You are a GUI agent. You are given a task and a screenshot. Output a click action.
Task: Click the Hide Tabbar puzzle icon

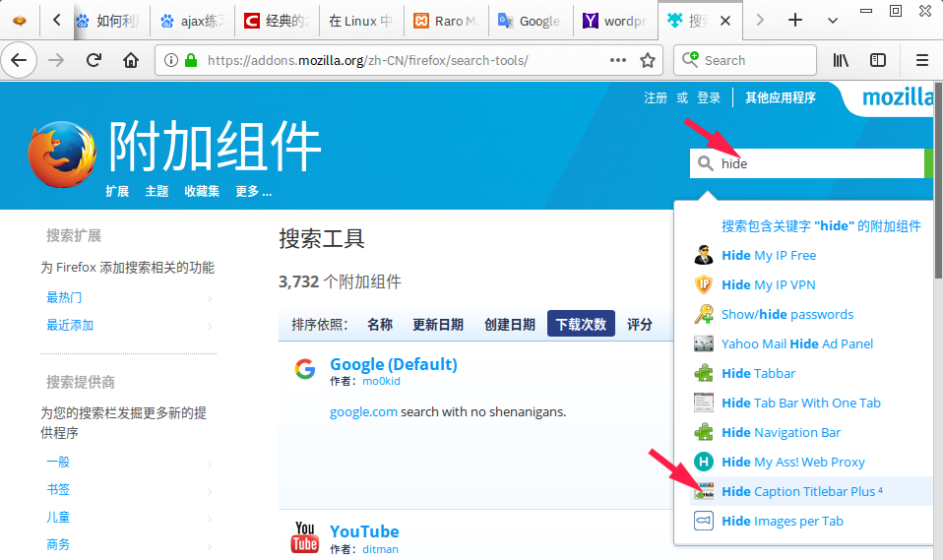tap(703, 373)
